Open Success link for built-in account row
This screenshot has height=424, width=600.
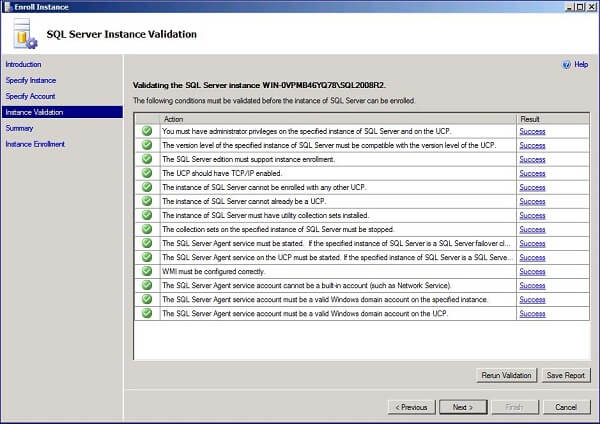532,285
